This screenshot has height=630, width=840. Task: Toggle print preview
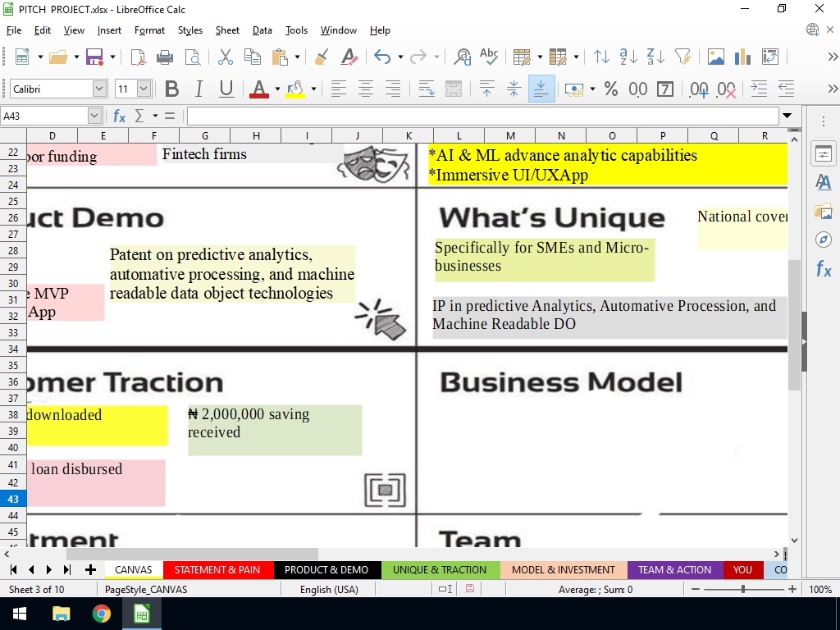192,57
